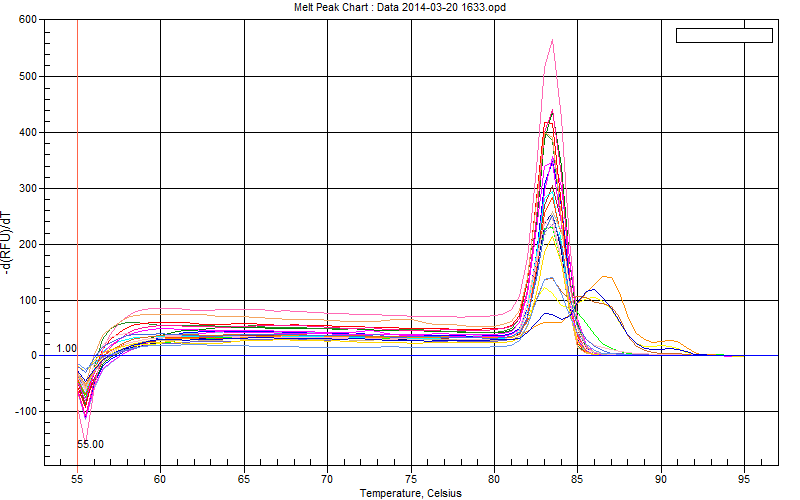Viewport: 800px width, 500px height.
Task: Click the y-axis tick label '200'
Action: [x=28, y=245]
